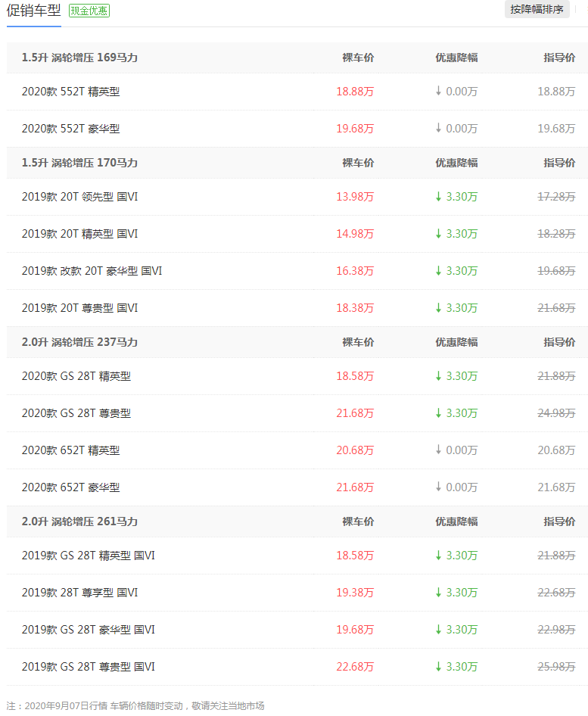588x716 pixels.
Task: Open 2020款 552T 精英型 model link
Action: (x=71, y=92)
